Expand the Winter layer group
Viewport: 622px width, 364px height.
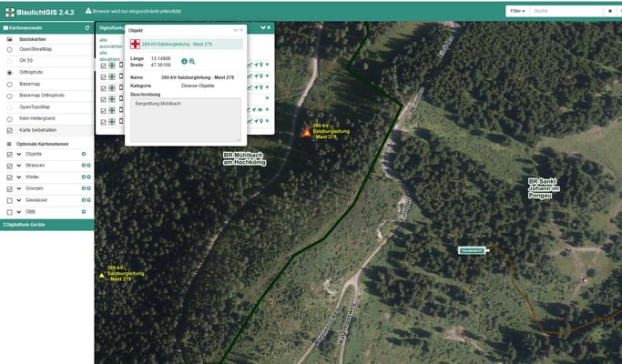(18, 177)
